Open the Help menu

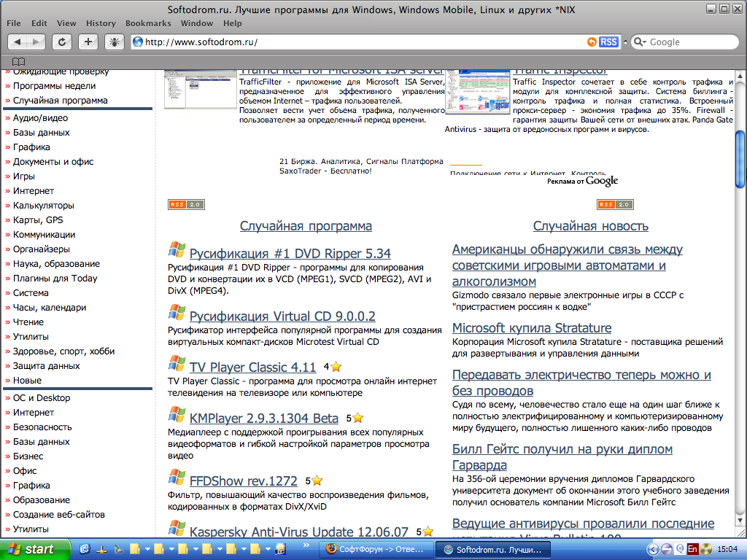tap(233, 23)
